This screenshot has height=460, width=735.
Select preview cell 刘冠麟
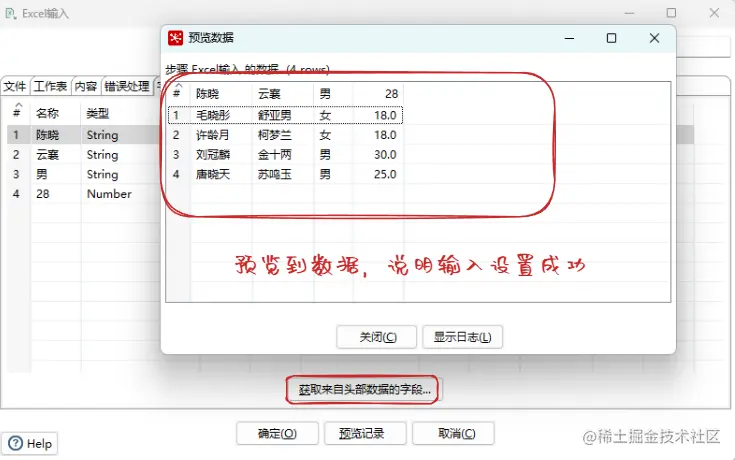[213, 155]
